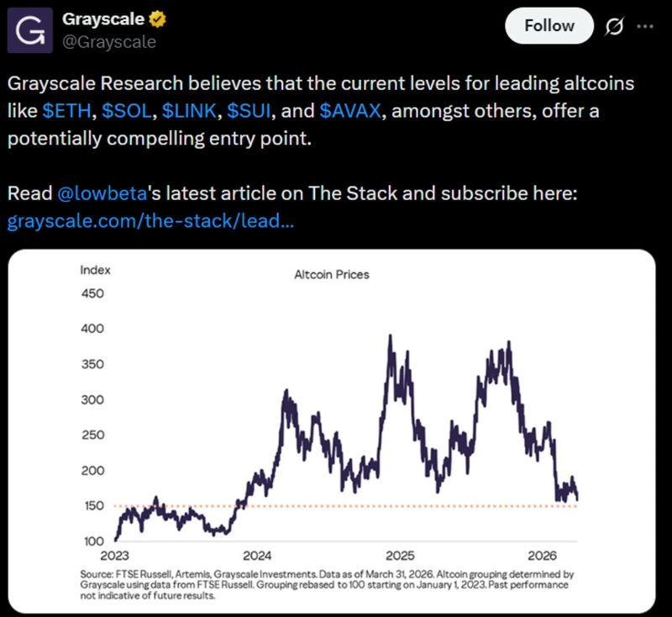Open the more options ellipsis menu
672x617 pixels.
(645, 27)
